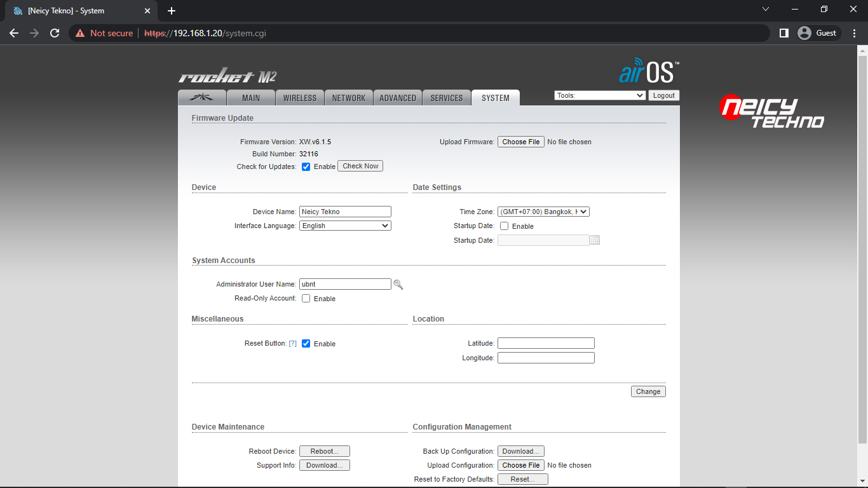
Task: Click Reset to Factory Defaults button
Action: click(x=523, y=479)
